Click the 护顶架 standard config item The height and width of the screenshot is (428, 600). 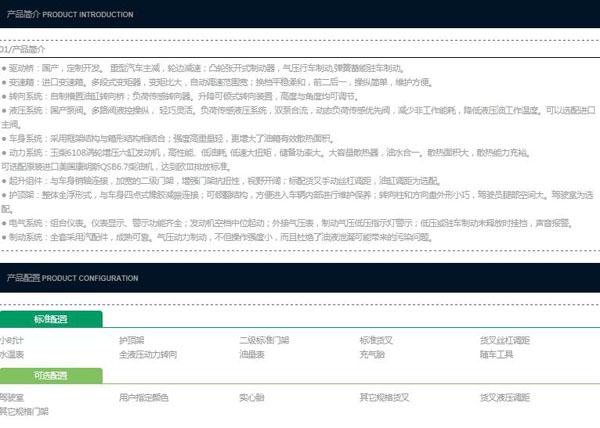click(133, 341)
